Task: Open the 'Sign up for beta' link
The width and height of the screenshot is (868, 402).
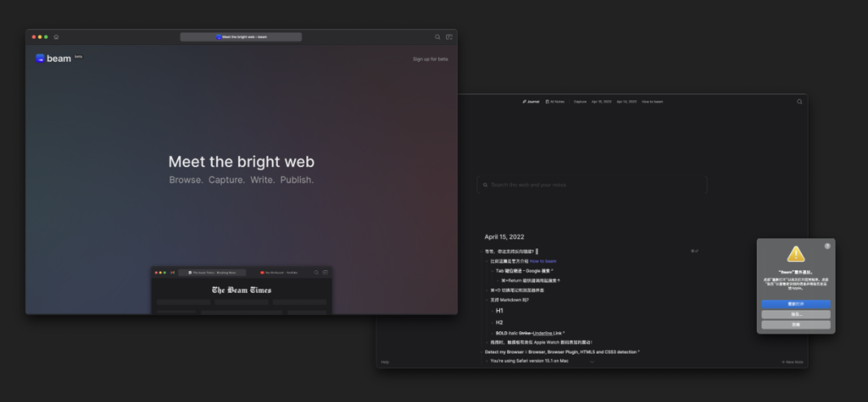Action: click(x=430, y=59)
